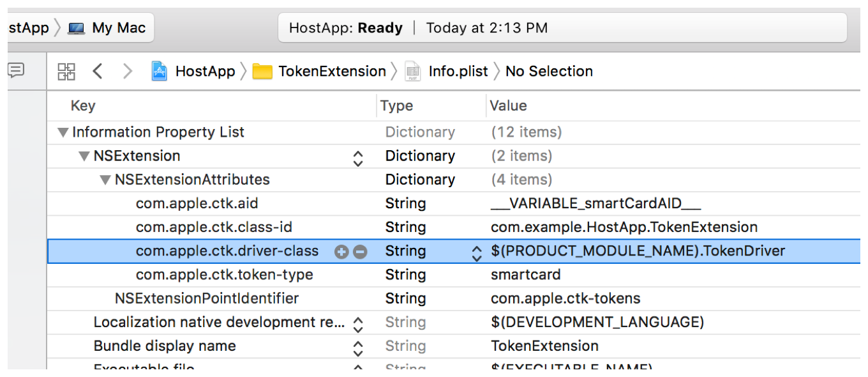
Task: Click the smartcard value field
Action: coord(526,274)
